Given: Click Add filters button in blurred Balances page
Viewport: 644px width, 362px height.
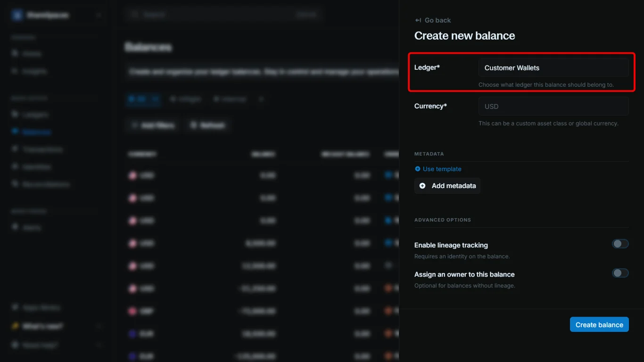Looking at the screenshot, I should pyautogui.click(x=153, y=125).
